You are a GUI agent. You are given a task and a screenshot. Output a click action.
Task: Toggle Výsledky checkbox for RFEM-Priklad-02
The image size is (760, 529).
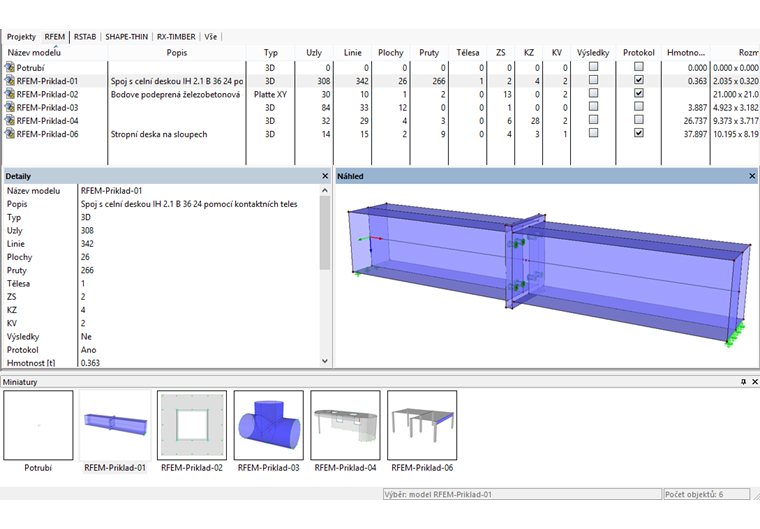point(593,93)
